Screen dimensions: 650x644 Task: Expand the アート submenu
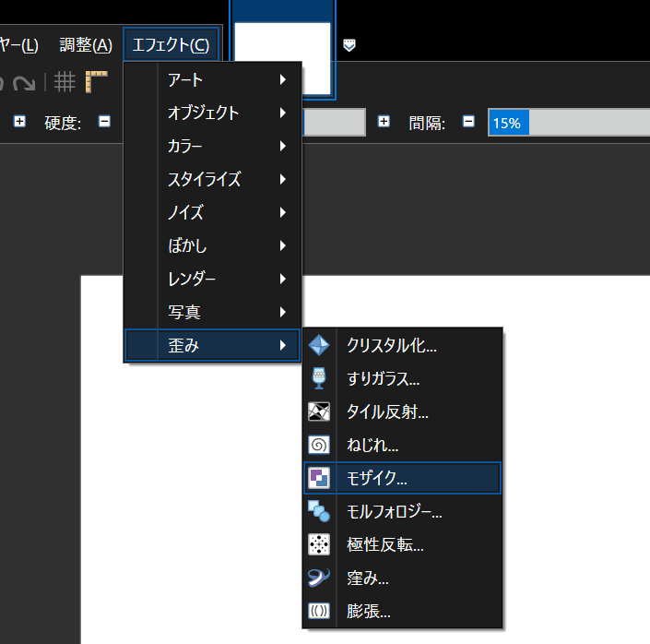[212, 79]
